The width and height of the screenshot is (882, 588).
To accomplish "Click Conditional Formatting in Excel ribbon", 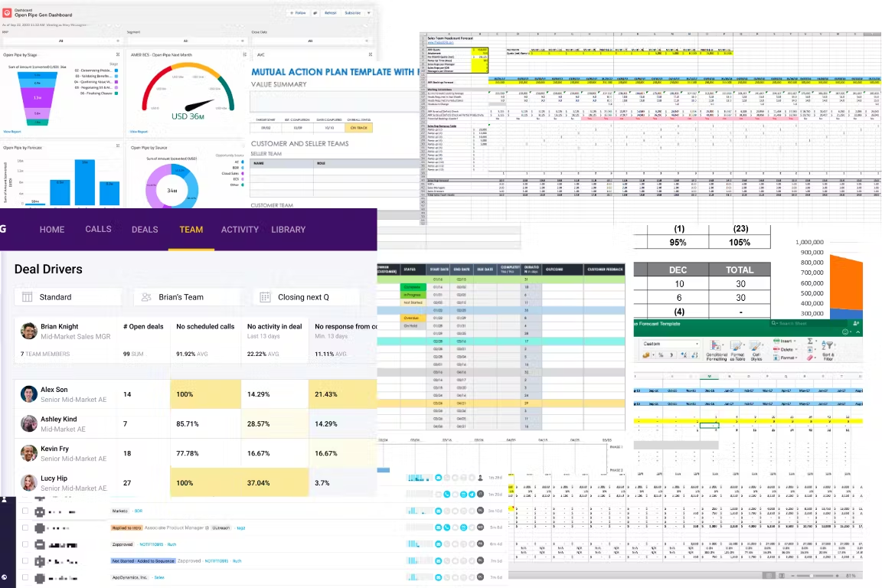I will (717, 350).
